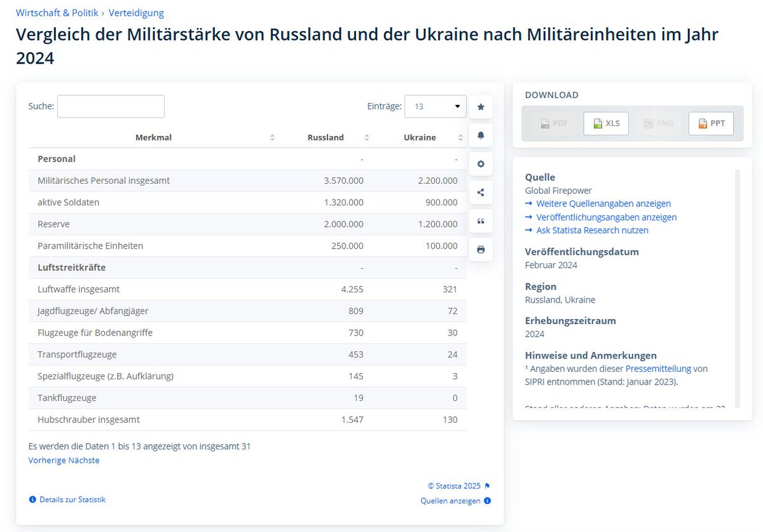Download the statistic as XLS

coord(606,123)
